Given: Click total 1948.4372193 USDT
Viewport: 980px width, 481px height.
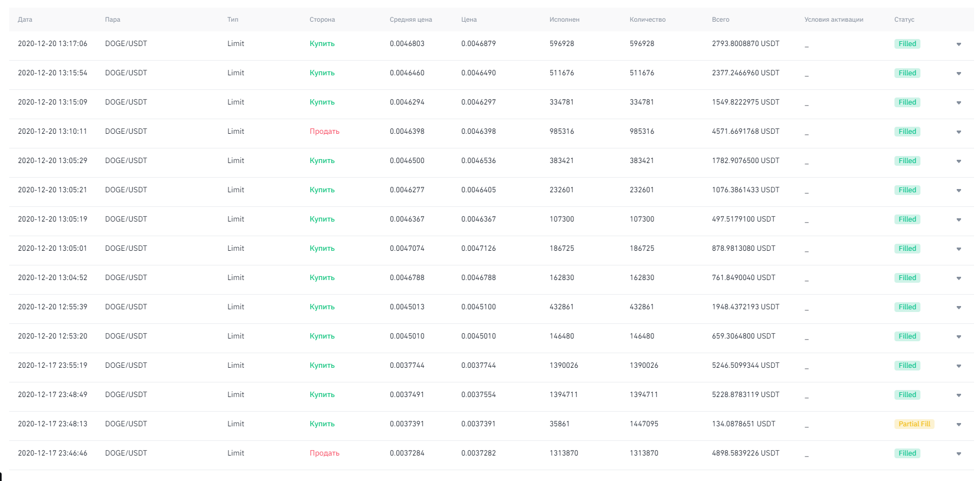Looking at the screenshot, I should point(746,307).
